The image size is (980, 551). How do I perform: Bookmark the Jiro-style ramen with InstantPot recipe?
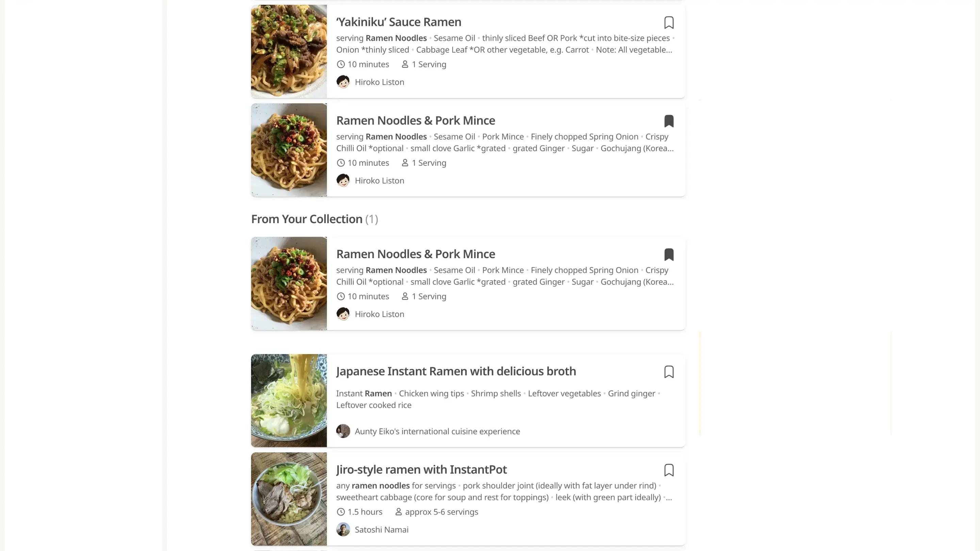(668, 470)
